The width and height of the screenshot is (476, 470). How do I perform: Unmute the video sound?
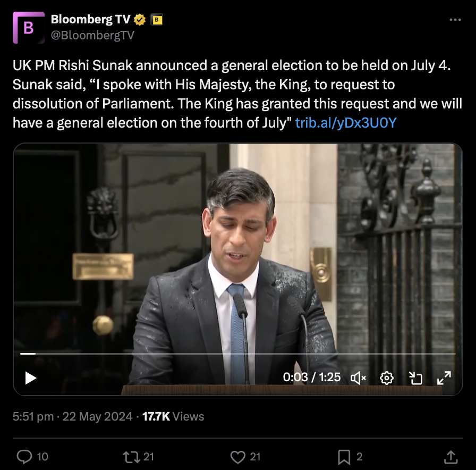tap(359, 377)
